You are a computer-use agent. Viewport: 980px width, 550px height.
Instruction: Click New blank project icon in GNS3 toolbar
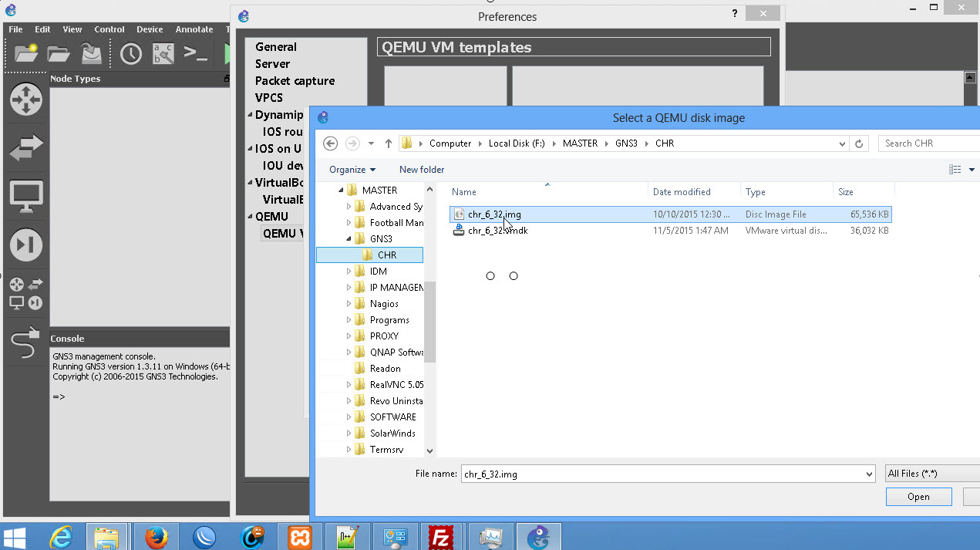coord(26,53)
